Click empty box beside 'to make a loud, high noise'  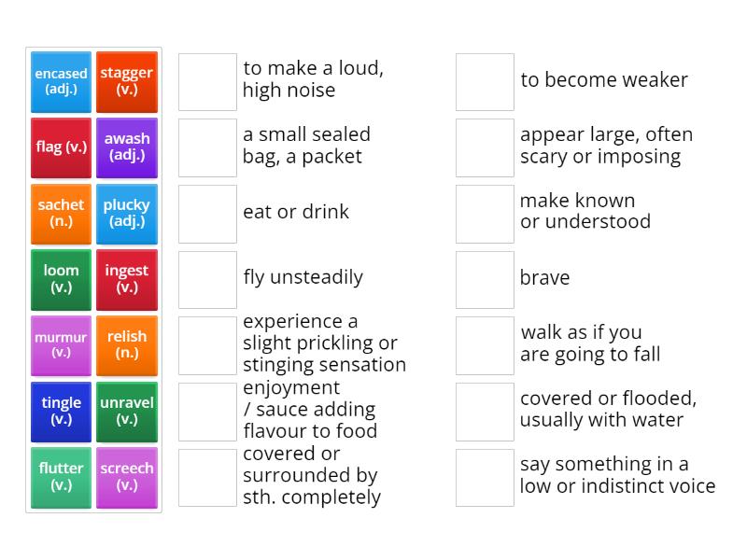click(207, 82)
